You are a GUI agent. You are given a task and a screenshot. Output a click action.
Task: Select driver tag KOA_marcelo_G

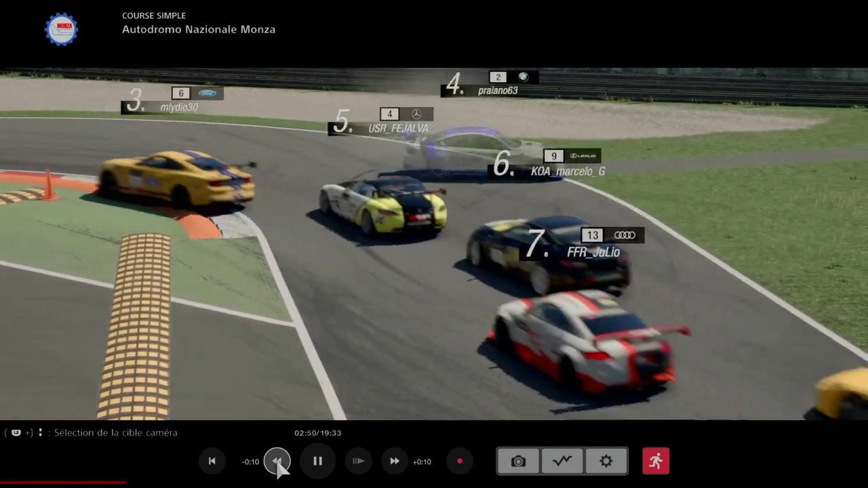tap(568, 171)
